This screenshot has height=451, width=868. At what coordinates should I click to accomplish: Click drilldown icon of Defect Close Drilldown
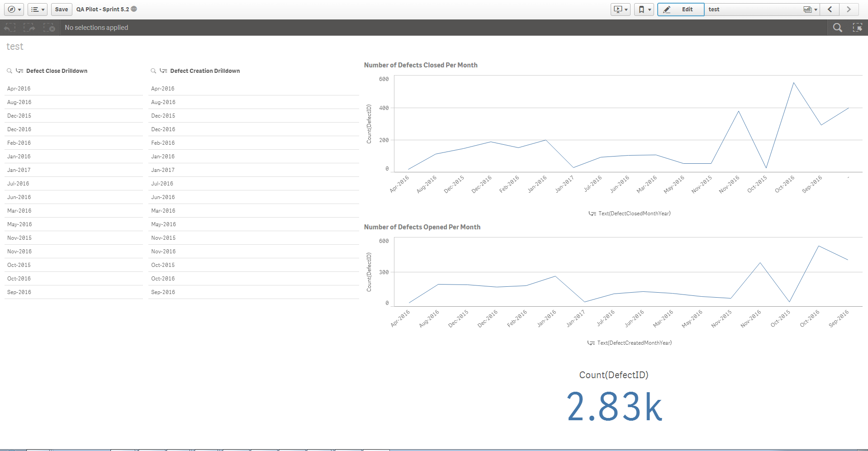19,71
